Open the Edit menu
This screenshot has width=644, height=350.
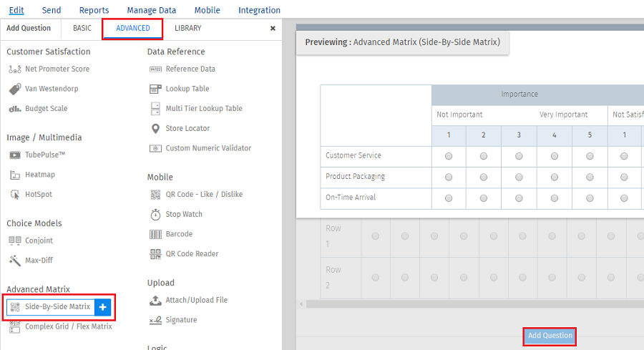coord(16,10)
